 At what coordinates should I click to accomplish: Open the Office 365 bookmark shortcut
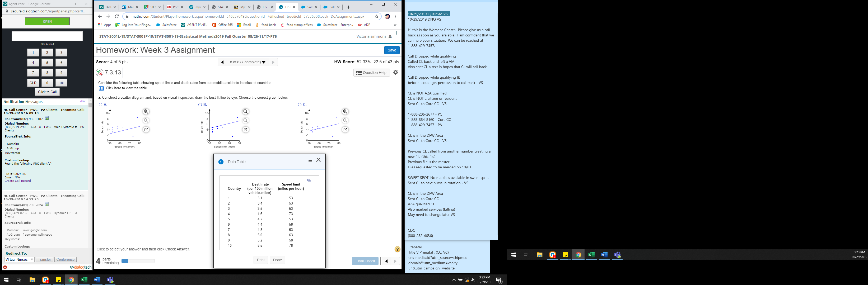coord(222,25)
